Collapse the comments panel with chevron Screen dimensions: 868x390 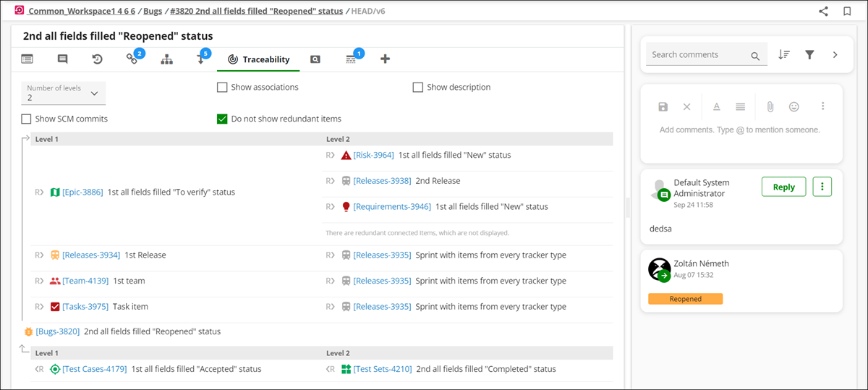coord(835,54)
